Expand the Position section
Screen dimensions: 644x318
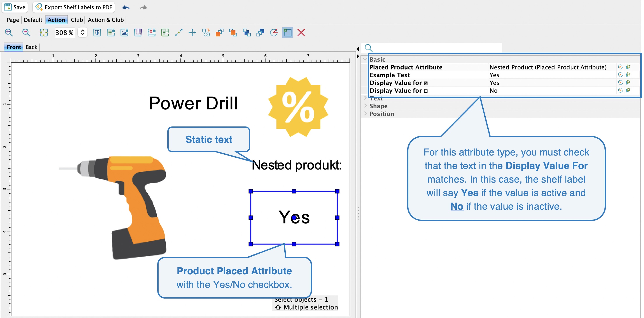click(x=365, y=113)
